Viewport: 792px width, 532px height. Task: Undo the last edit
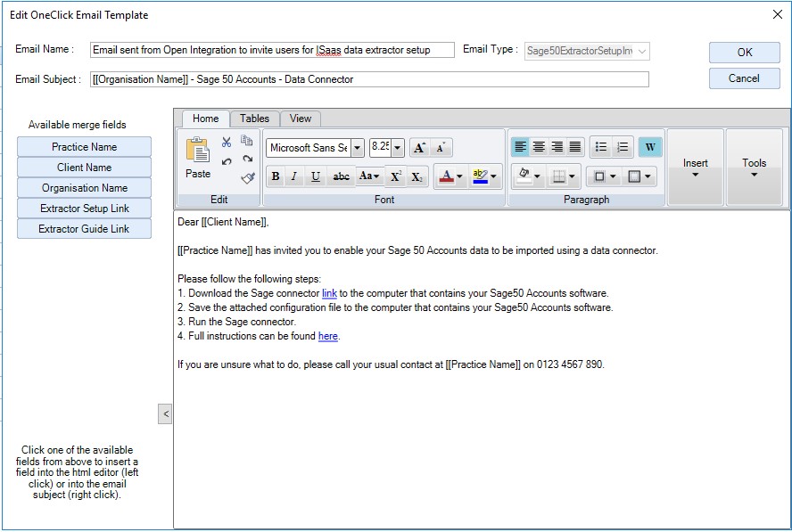[x=227, y=161]
